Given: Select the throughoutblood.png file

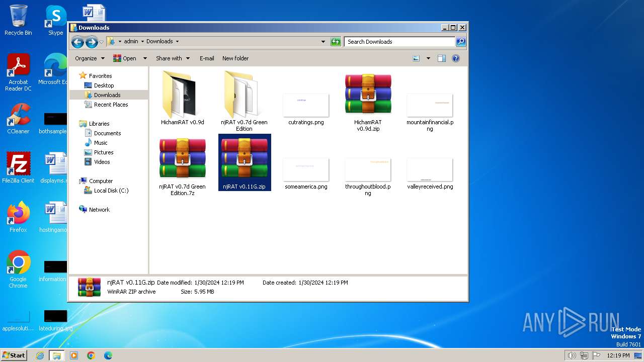Looking at the screenshot, I should click(x=368, y=176).
